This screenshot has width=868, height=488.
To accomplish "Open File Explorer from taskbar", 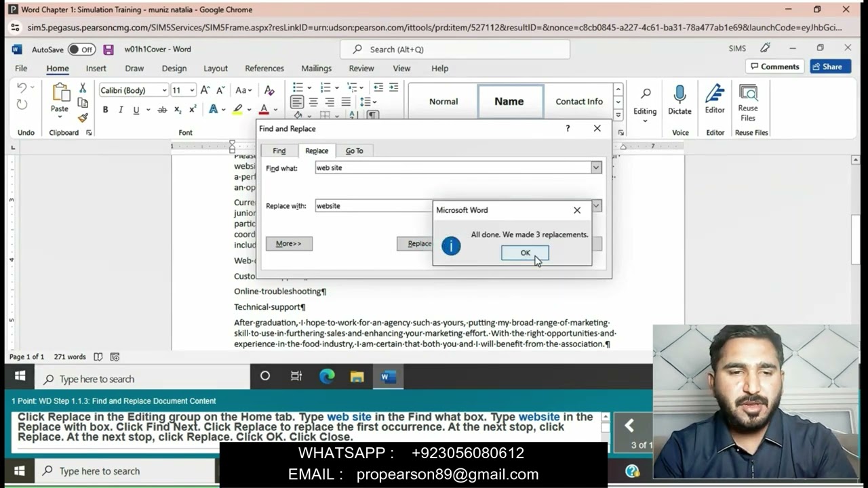I will pos(357,377).
